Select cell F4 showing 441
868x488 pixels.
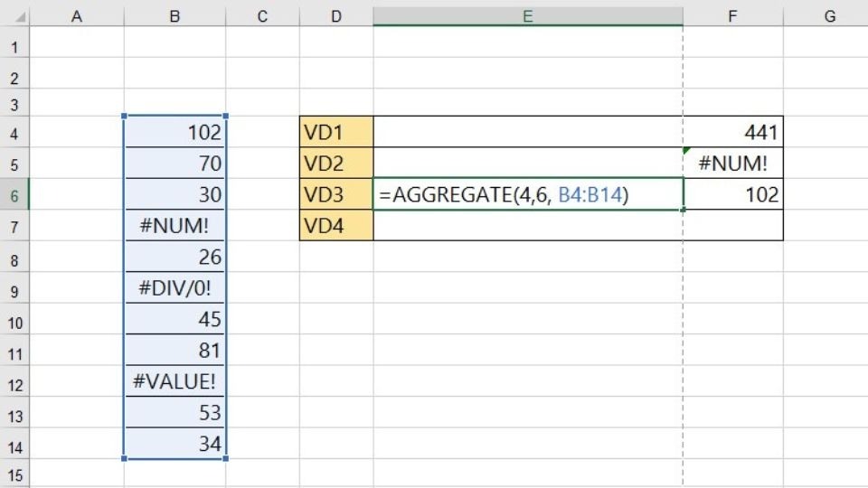click(733, 132)
